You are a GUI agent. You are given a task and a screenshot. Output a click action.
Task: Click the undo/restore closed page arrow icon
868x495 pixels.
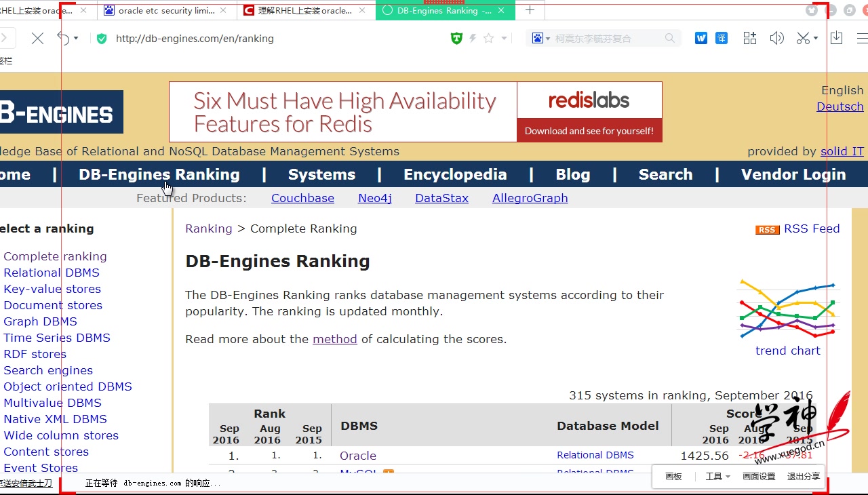[x=63, y=39]
